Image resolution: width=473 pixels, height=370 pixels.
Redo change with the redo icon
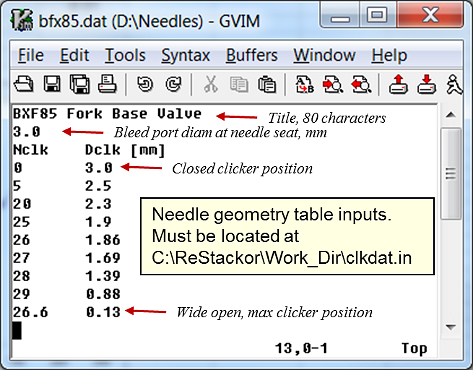point(173,84)
